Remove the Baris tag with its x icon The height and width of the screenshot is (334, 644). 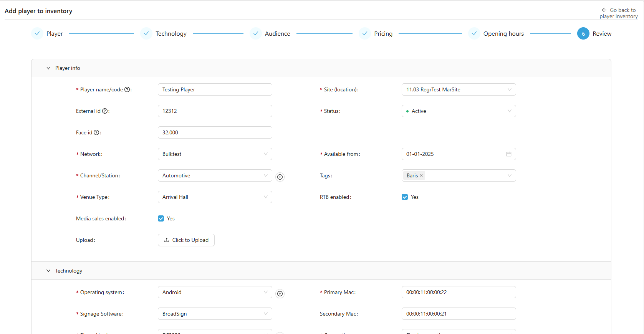coord(421,175)
